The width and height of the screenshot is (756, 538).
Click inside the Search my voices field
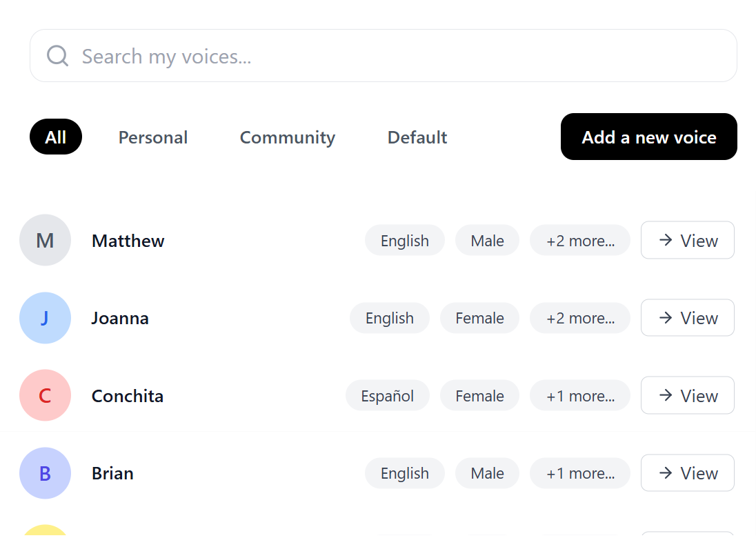click(276, 55)
